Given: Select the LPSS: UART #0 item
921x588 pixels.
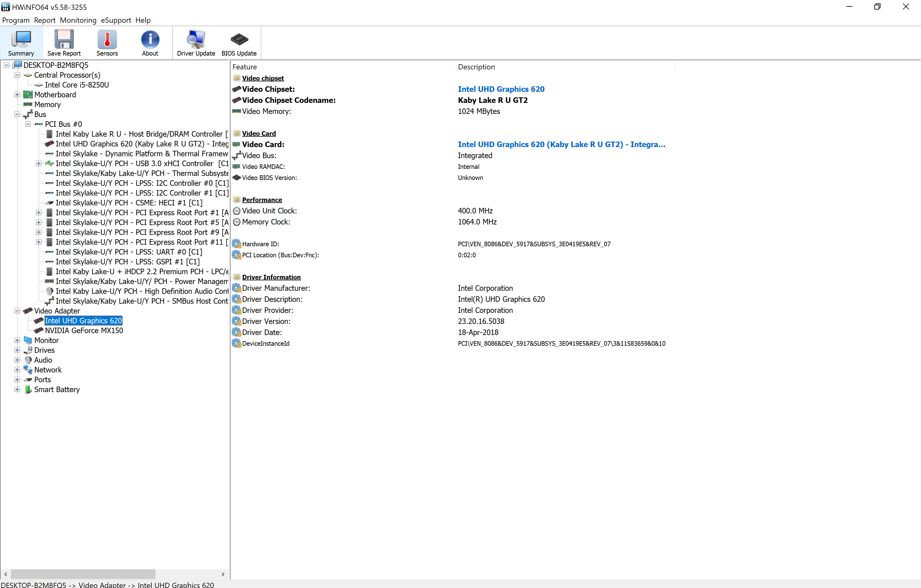Looking at the screenshot, I should point(129,252).
